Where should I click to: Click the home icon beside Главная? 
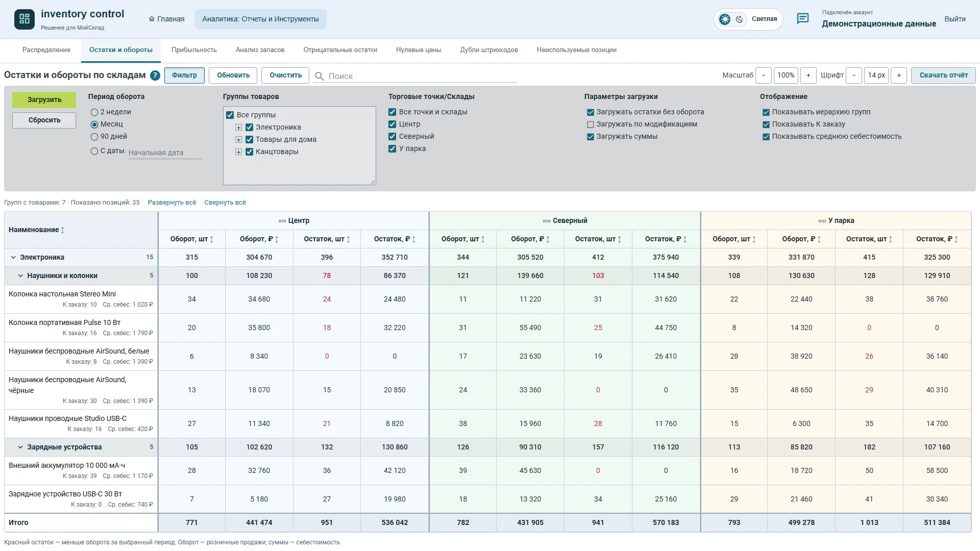(x=152, y=19)
